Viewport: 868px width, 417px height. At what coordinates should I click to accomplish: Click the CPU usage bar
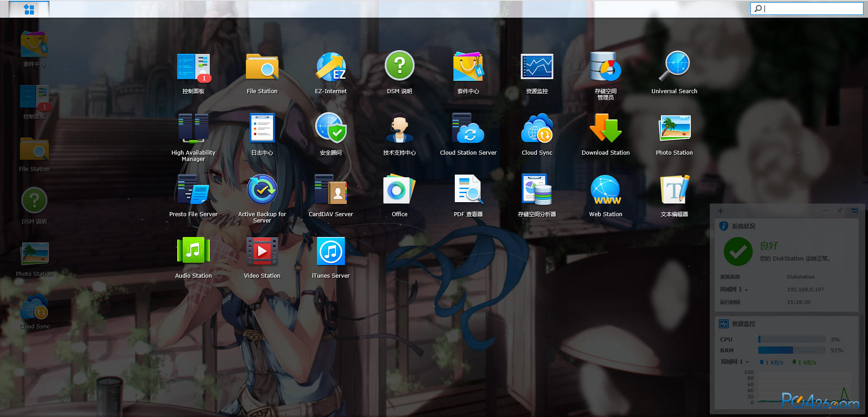click(792, 339)
